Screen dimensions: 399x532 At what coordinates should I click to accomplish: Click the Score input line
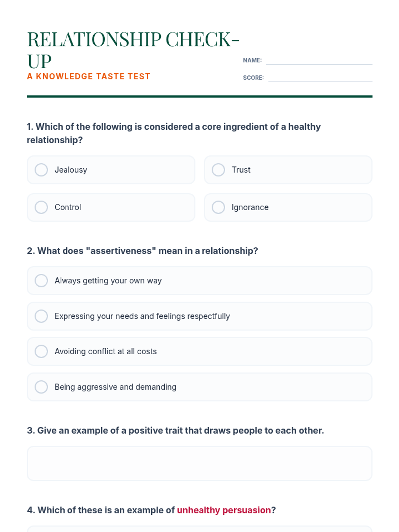point(320,78)
